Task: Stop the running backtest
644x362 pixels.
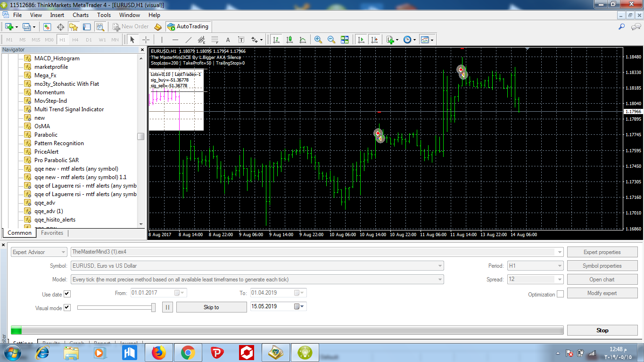Action: point(602,330)
